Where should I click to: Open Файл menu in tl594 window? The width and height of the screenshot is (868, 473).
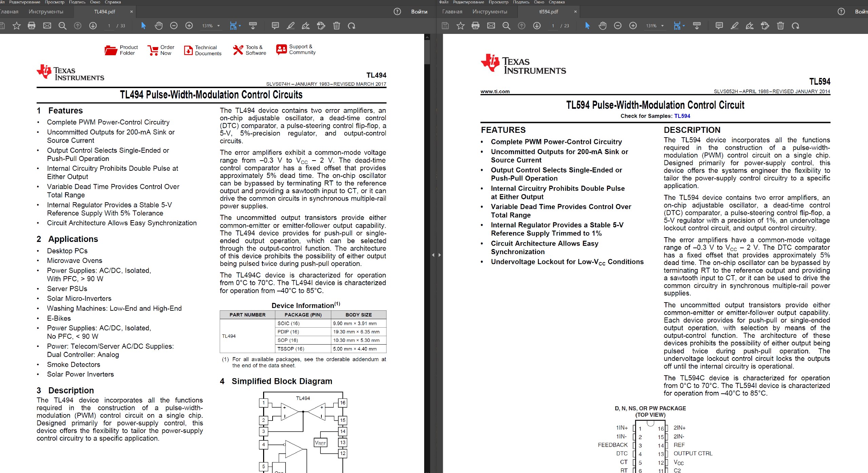click(443, 2)
